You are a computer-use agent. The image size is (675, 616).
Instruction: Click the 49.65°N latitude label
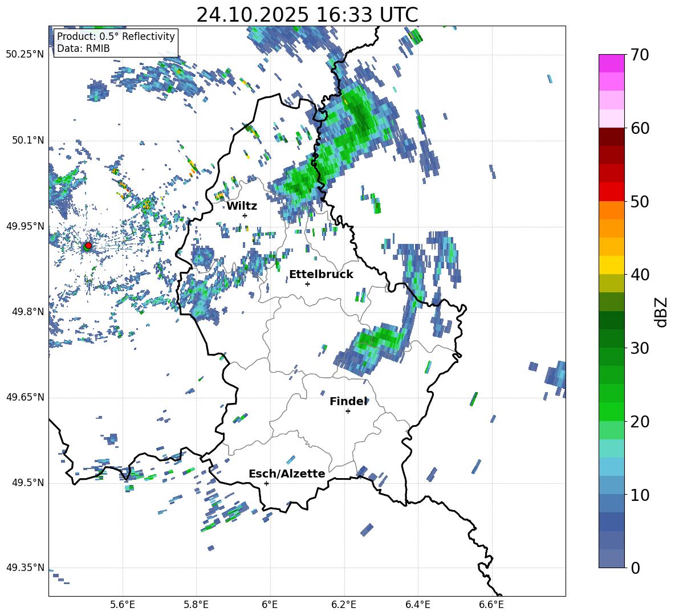click(x=25, y=397)
